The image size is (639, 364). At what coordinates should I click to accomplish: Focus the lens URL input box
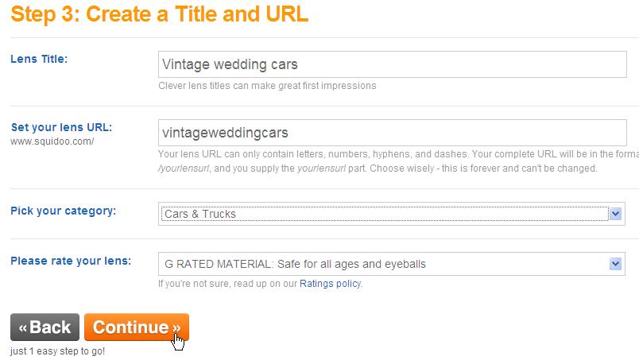pyautogui.click(x=393, y=132)
